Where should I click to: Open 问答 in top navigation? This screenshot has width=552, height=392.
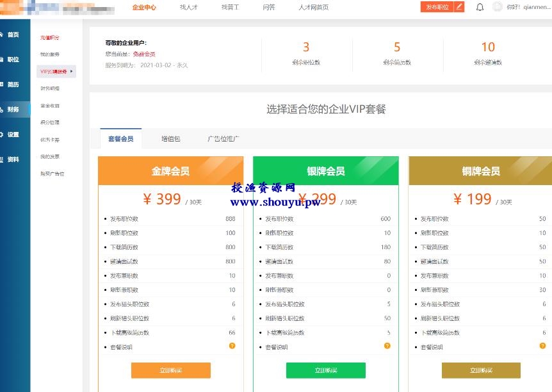(269, 7)
